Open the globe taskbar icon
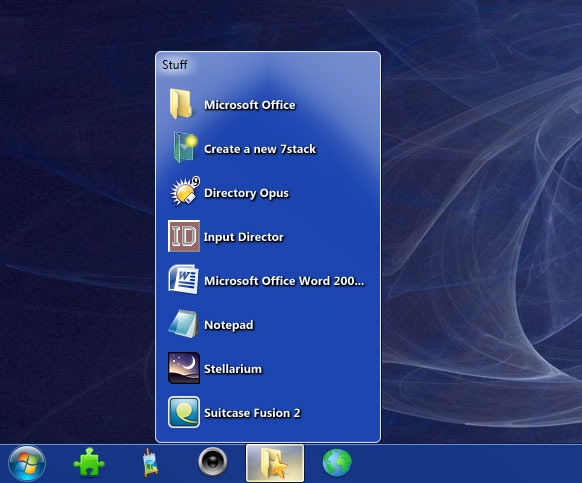This screenshot has width=582, height=483. [x=337, y=463]
